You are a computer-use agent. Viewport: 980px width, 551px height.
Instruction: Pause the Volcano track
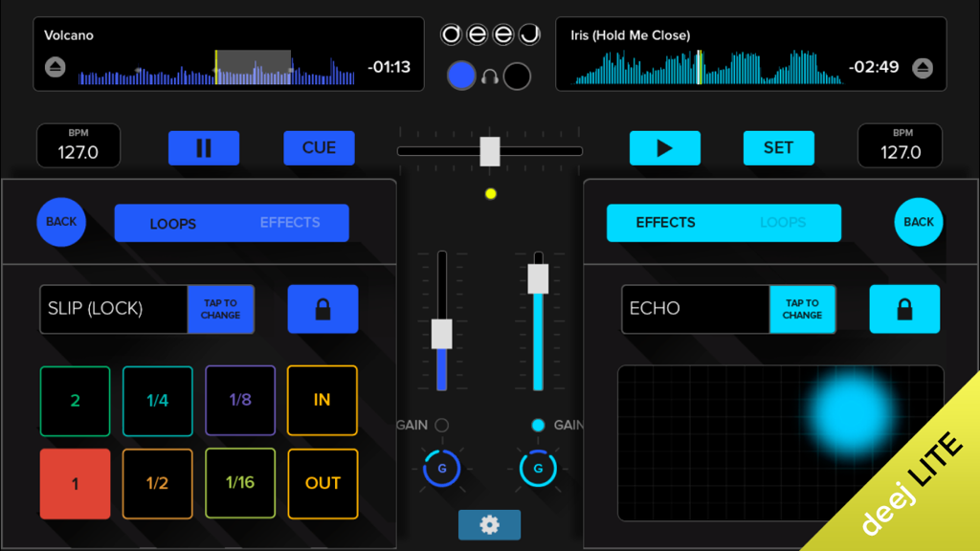(x=204, y=147)
